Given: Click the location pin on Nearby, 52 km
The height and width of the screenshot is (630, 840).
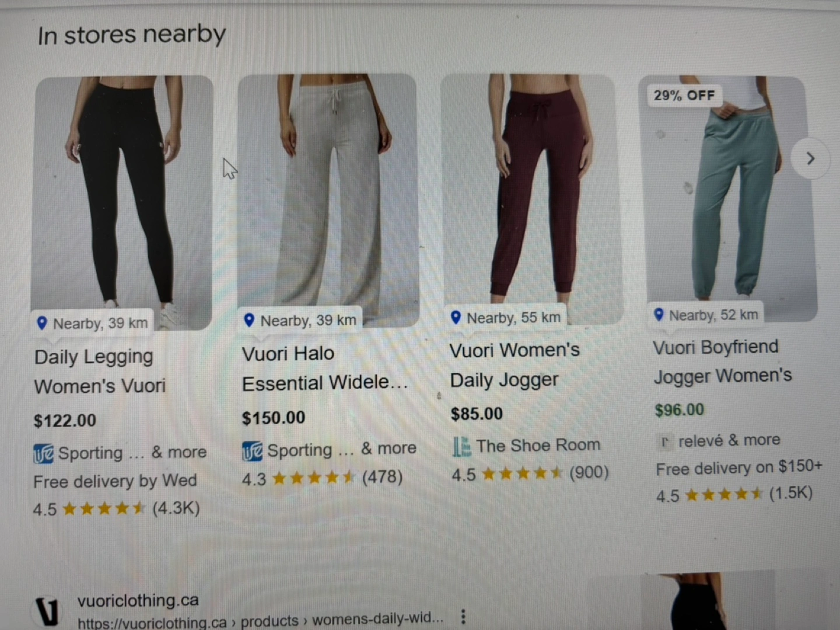Looking at the screenshot, I should [x=659, y=315].
